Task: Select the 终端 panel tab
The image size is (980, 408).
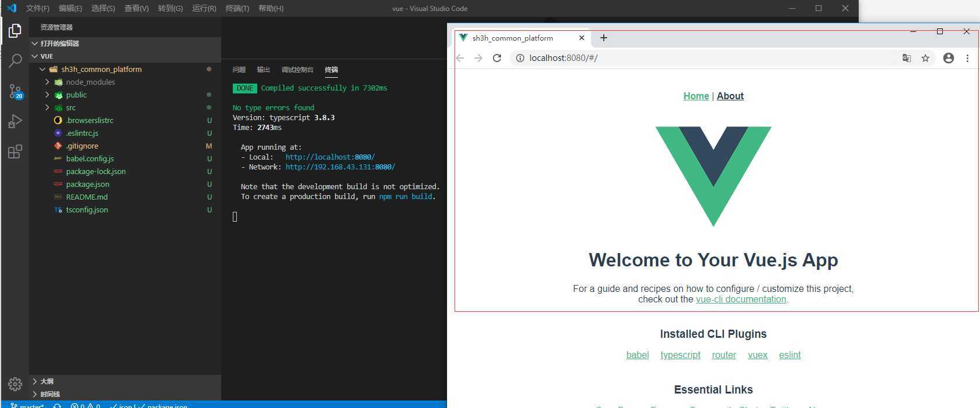Action: coord(332,70)
